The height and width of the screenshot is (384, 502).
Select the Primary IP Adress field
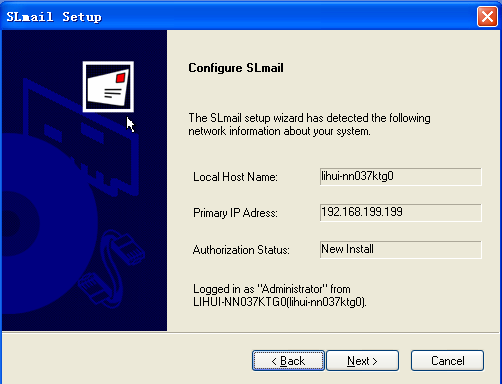pyautogui.click(x=401, y=213)
